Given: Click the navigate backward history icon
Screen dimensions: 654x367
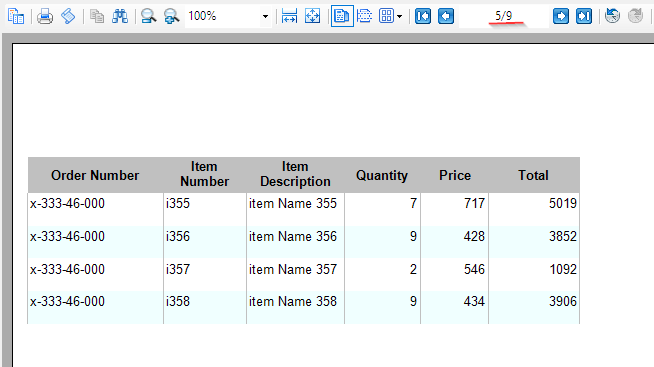Looking at the screenshot, I should click(612, 16).
